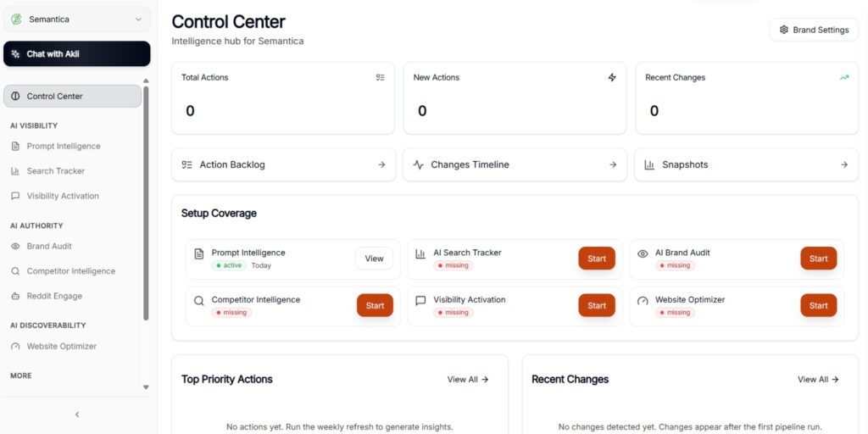
Task: Open Competitor Intelligence in sidebar
Action: pos(73,271)
